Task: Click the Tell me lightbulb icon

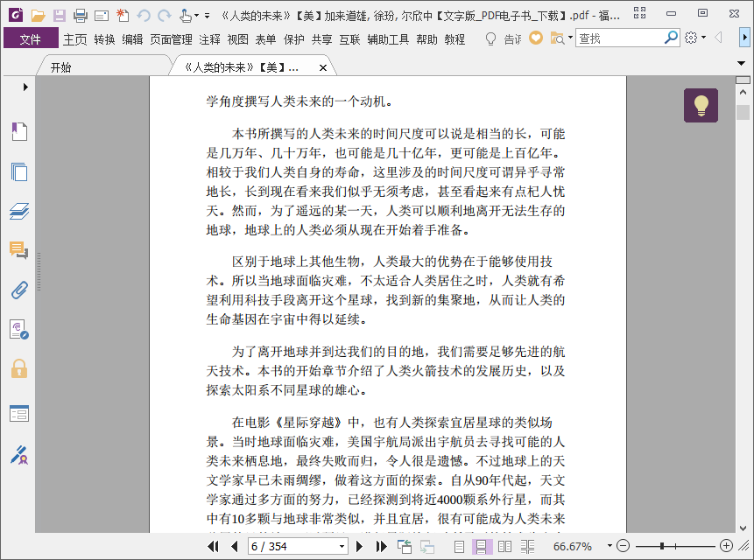Action: click(490, 38)
